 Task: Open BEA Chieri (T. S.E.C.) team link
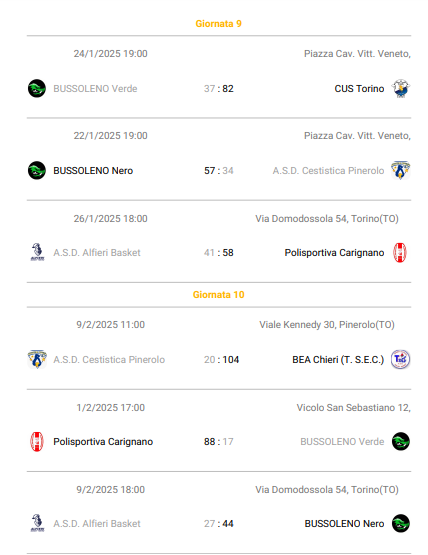[338, 360]
